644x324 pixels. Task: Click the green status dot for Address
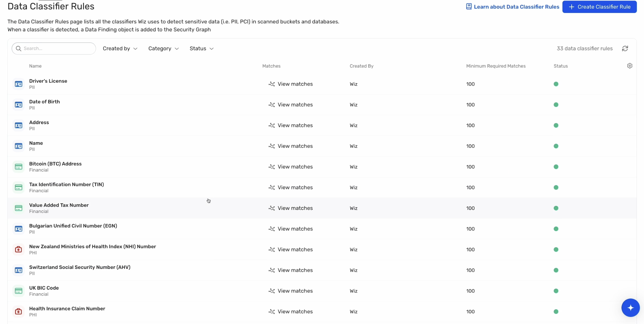tap(556, 126)
